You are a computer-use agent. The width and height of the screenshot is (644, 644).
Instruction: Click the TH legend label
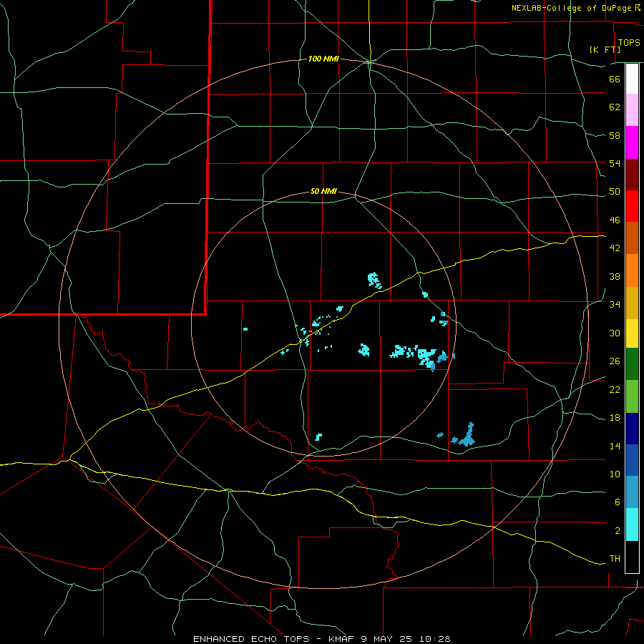tap(615, 559)
